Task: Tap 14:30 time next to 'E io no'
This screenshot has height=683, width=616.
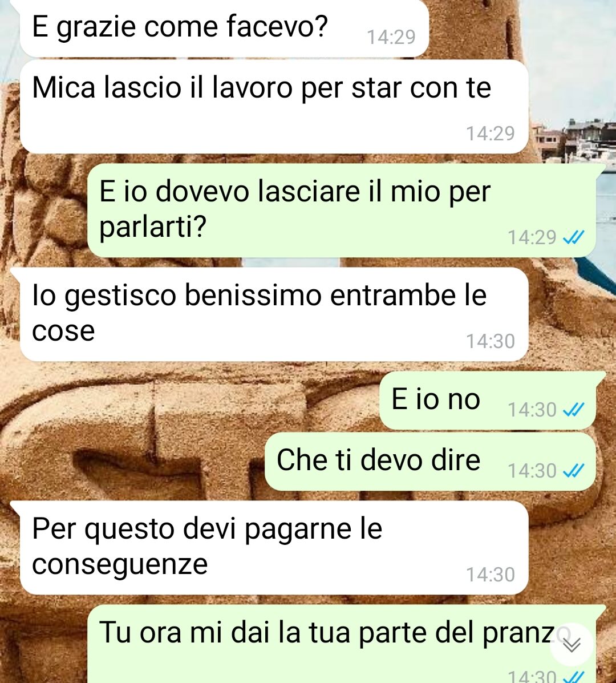Action: [532, 410]
